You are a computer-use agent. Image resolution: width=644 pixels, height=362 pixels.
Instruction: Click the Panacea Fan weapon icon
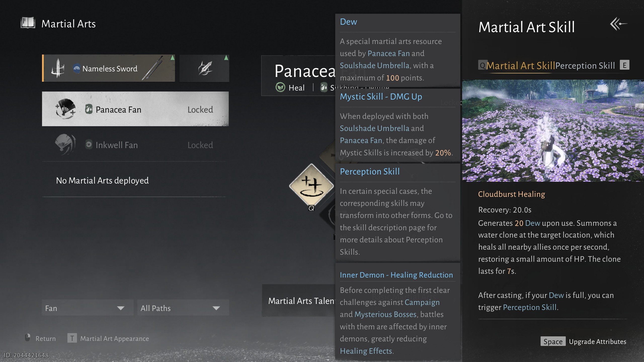point(65,109)
